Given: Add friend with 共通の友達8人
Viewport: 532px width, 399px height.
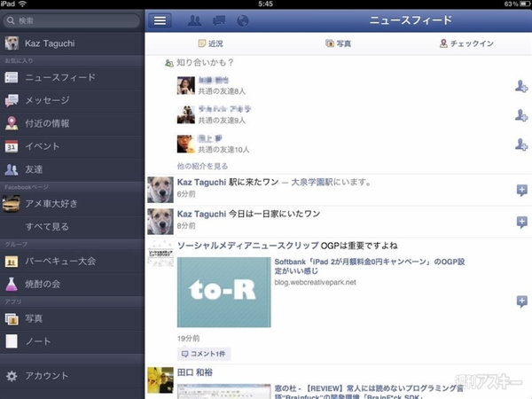Looking at the screenshot, I should pyautogui.click(x=521, y=86).
